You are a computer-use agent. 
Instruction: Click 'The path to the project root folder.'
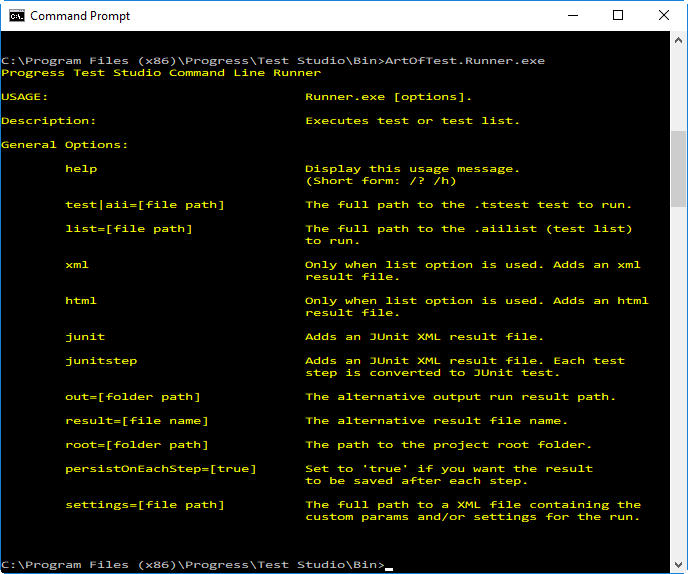(448, 445)
